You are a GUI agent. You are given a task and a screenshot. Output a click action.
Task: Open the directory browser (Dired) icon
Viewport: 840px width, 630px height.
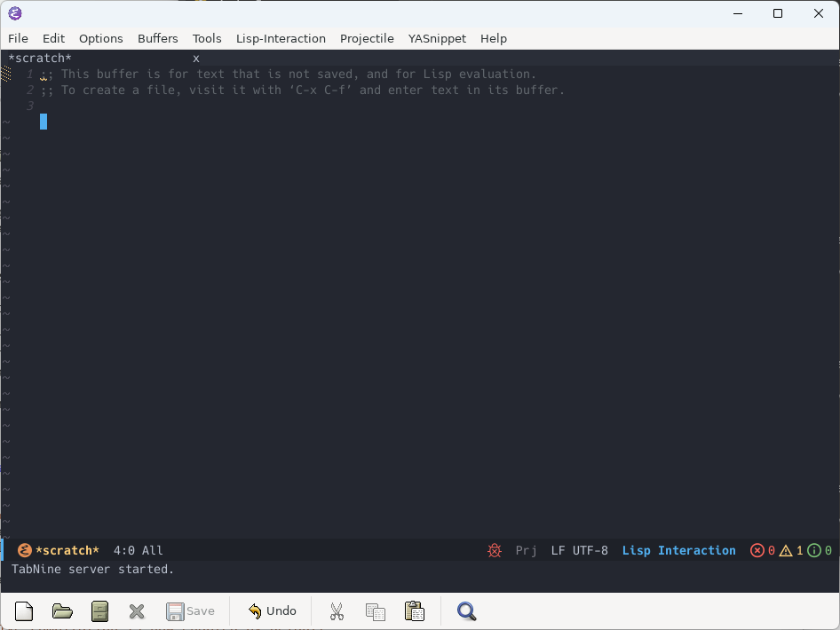click(x=99, y=610)
